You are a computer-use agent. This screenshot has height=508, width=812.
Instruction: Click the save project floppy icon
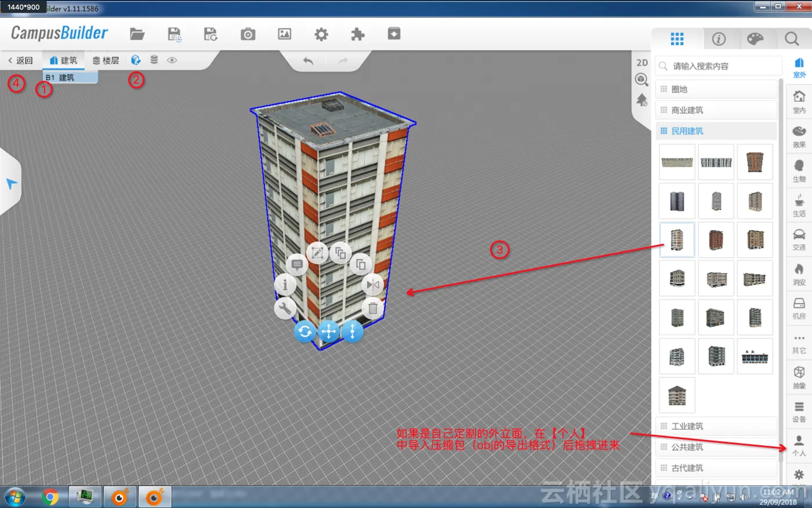point(174,34)
